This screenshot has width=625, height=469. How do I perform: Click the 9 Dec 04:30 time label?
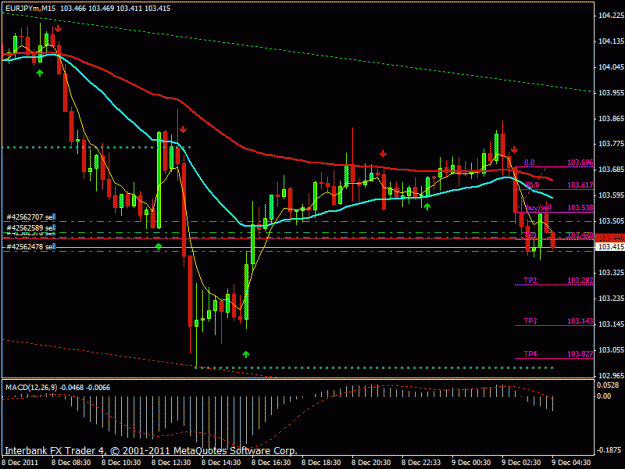coord(571,463)
